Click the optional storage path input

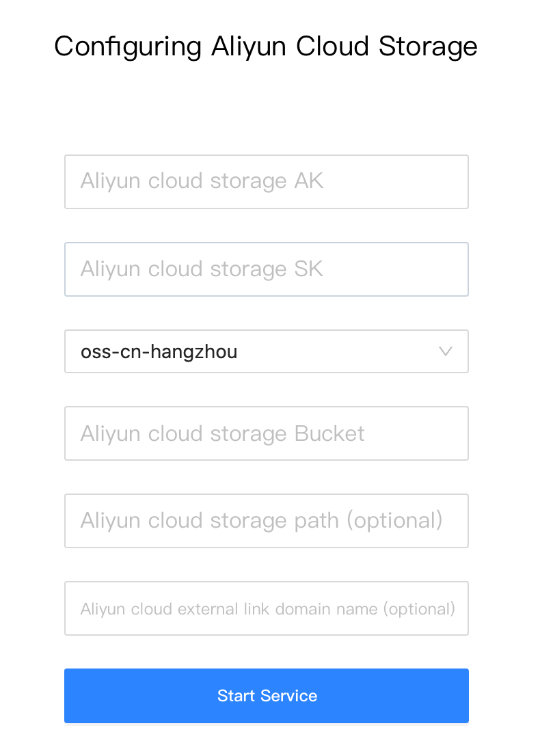tap(266, 521)
